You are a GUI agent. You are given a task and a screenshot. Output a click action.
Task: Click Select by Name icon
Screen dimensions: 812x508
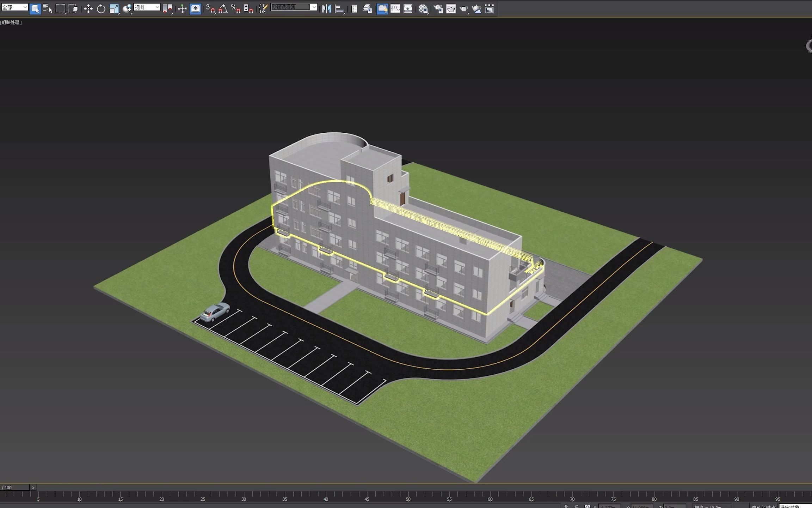click(x=48, y=9)
